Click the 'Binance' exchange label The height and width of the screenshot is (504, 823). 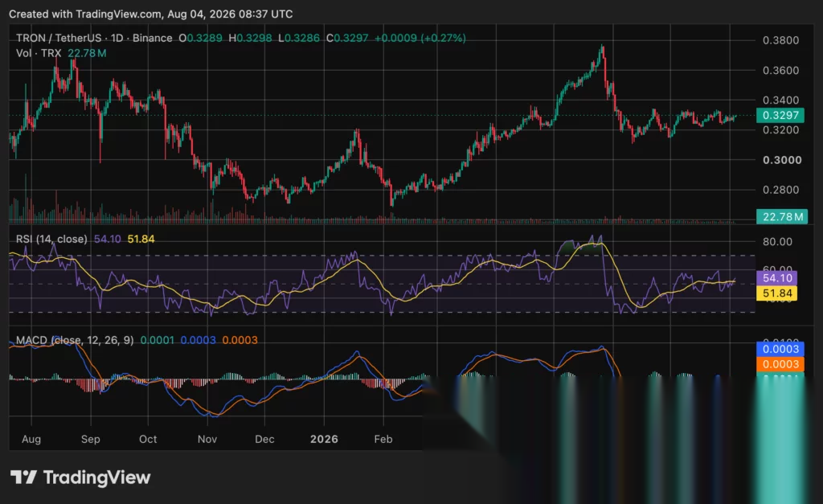(152, 38)
